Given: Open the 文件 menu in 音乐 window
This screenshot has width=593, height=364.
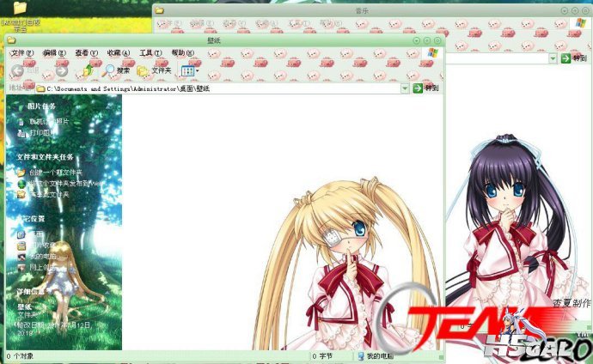Looking at the screenshot, I should point(169,24).
